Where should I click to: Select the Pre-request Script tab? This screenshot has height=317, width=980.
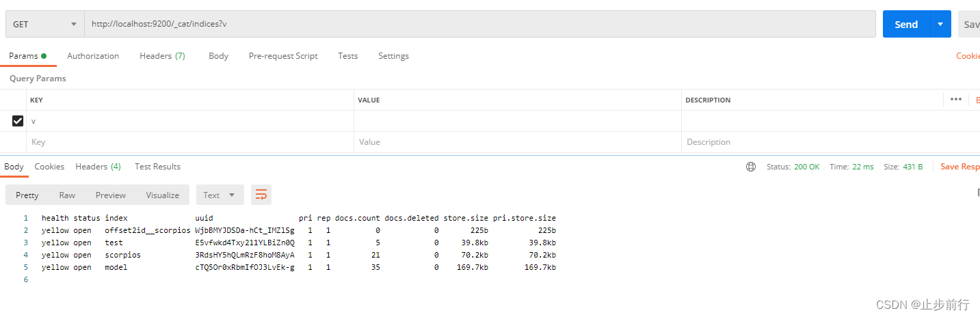click(283, 56)
